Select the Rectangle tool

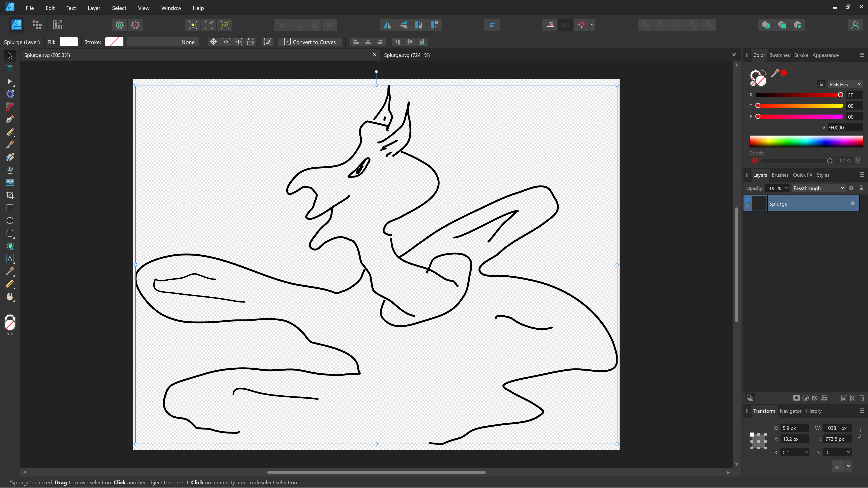[x=10, y=208]
